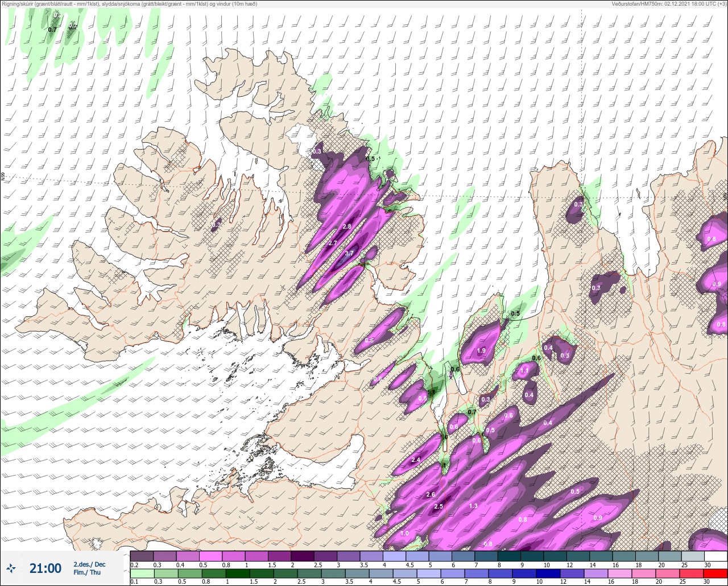Viewport: 728px width, 586px height.
Task: Click the 1.3 precipitation value on the map
Action: 473,506
